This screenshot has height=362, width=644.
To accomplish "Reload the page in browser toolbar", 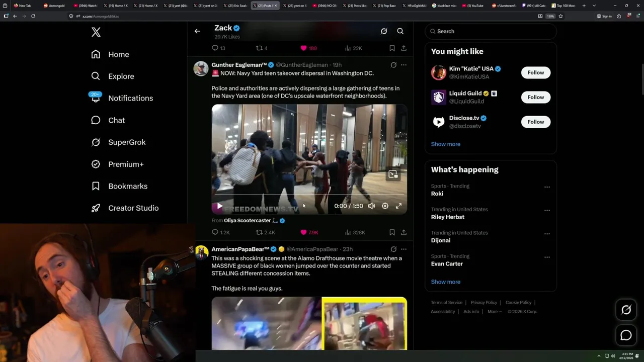I will coord(33,16).
